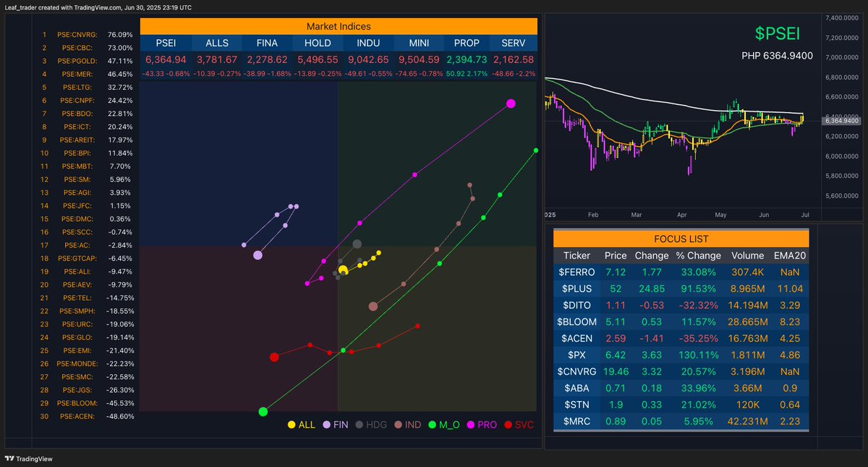Click the yellow ALL legend dot
Image resolution: width=868 pixels, height=467 pixels.
click(x=292, y=425)
